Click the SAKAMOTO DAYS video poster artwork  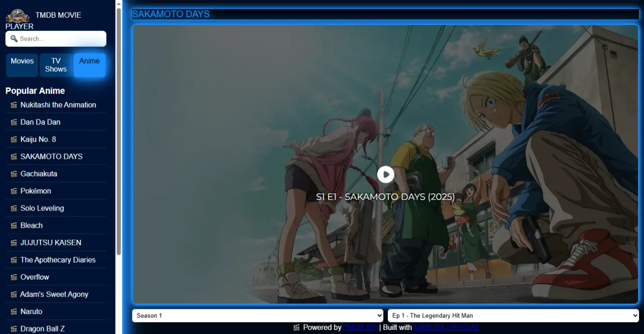(385, 164)
